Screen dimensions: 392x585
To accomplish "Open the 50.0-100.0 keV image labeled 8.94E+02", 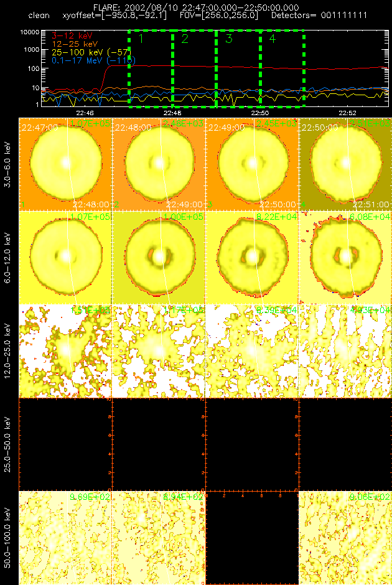I will click(159, 537).
